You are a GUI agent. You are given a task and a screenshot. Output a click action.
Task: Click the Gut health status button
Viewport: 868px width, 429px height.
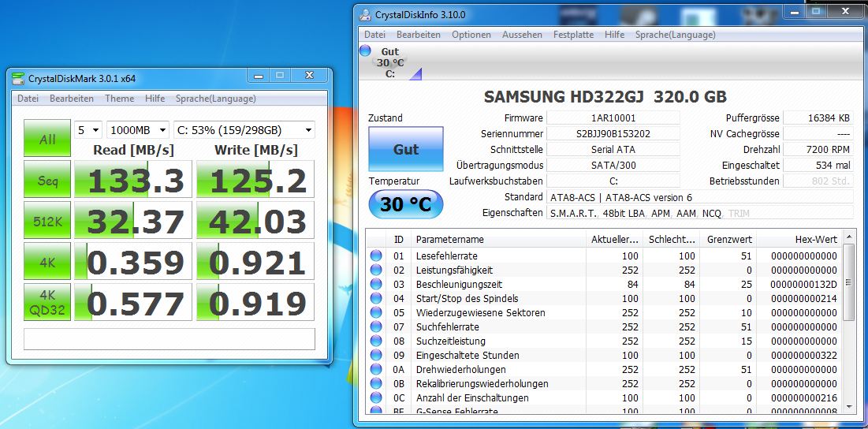pyautogui.click(x=406, y=149)
